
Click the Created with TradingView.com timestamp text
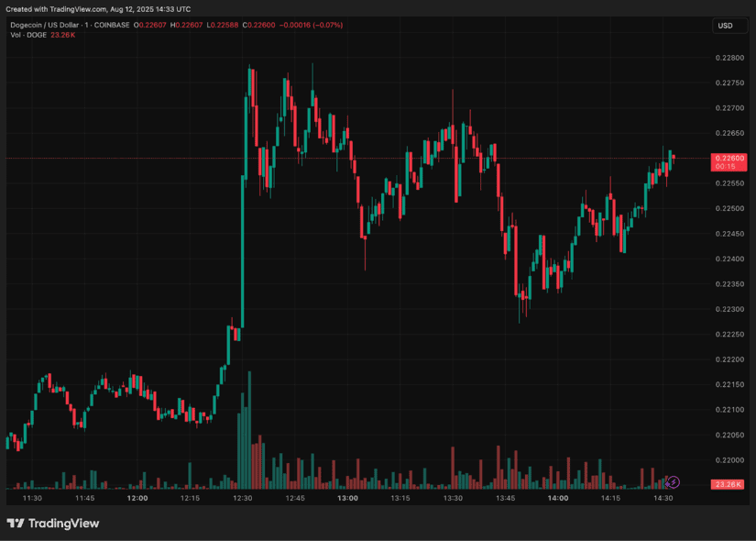coord(98,9)
